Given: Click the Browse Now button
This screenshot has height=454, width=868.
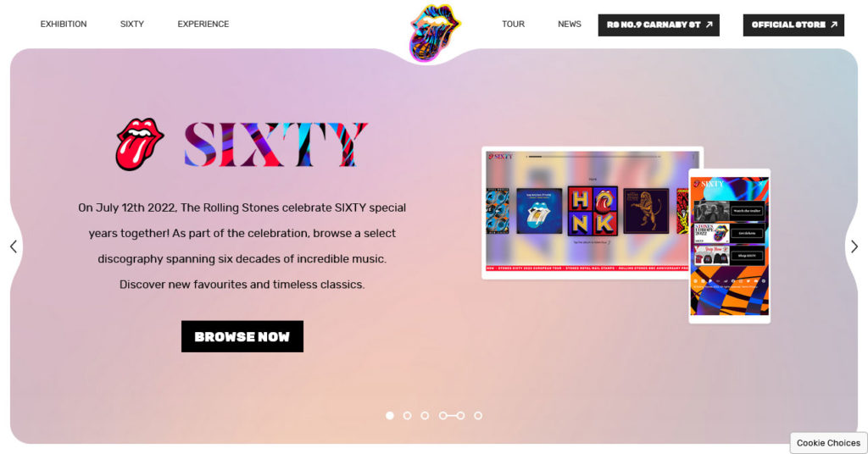Looking at the screenshot, I should coord(242,336).
